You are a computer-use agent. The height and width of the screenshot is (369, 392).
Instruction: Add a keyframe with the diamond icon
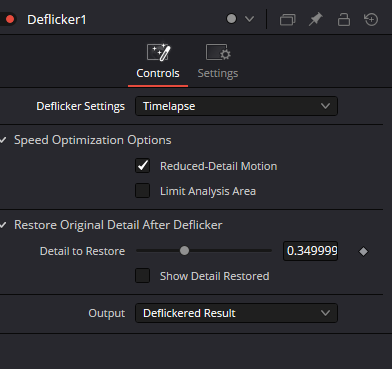[363, 251]
